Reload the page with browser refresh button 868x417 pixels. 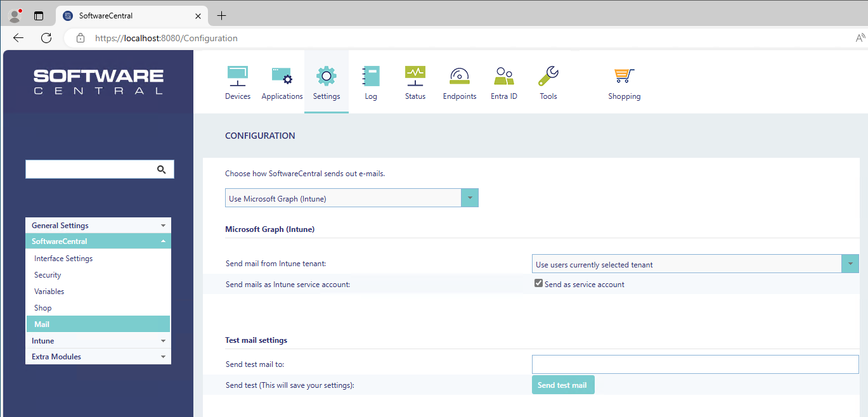46,38
